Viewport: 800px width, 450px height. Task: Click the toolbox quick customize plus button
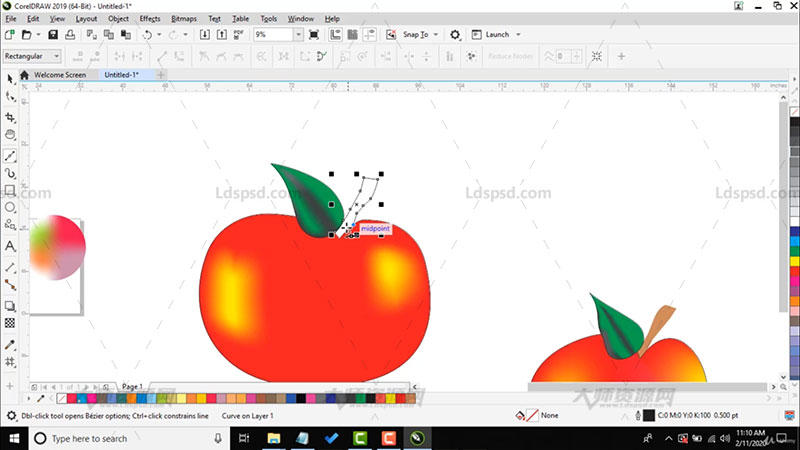(10, 386)
